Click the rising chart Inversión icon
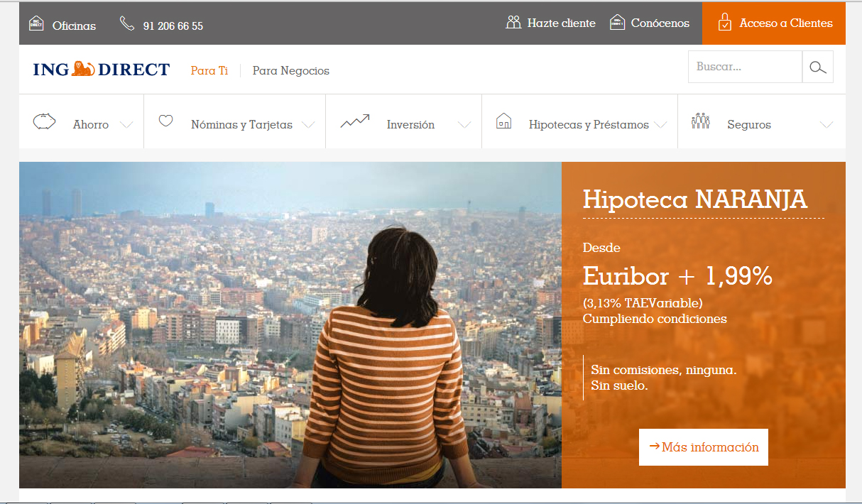The image size is (862, 504). pos(355,121)
